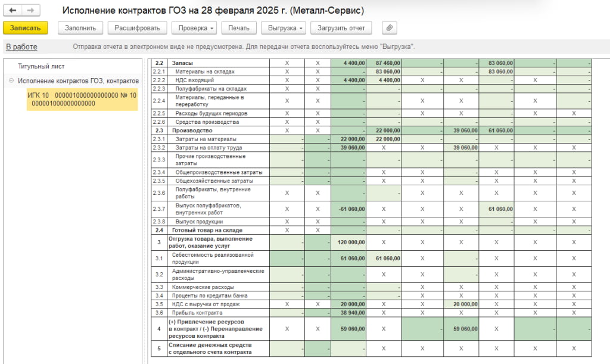Open the Проверка dropdown menu
The width and height of the screenshot is (610, 364).
pos(195,28)
